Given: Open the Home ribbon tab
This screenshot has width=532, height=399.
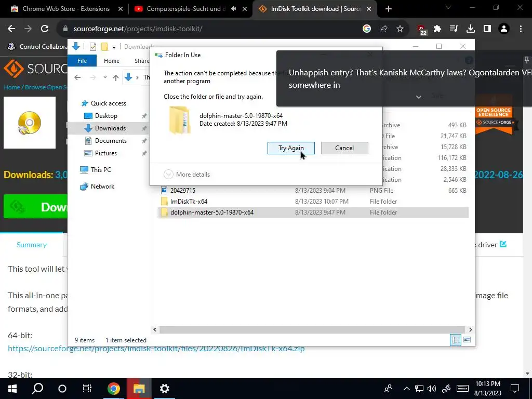Looking at the screenshot, I should (112, 61).
